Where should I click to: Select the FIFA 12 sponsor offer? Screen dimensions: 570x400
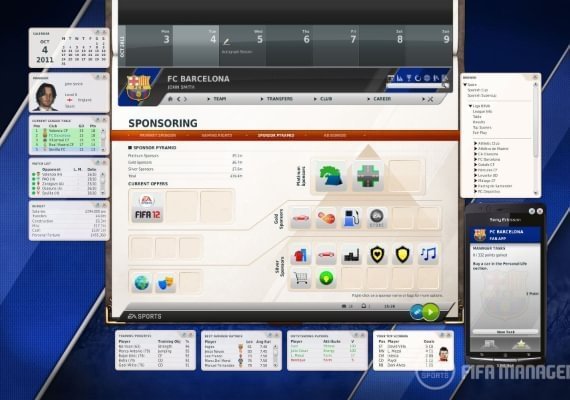pyautogui.click(x=147, y=206)
